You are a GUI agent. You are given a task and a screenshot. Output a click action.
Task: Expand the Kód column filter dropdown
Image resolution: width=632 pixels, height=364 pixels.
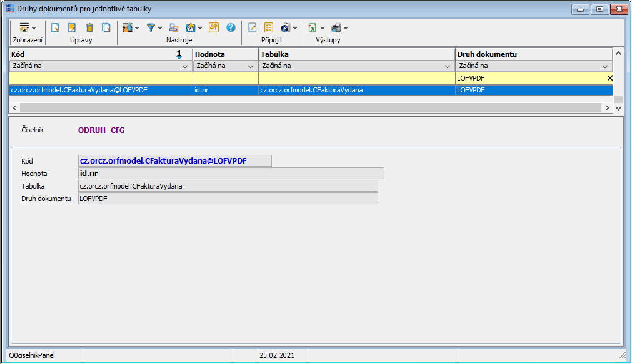pos(185,66)
